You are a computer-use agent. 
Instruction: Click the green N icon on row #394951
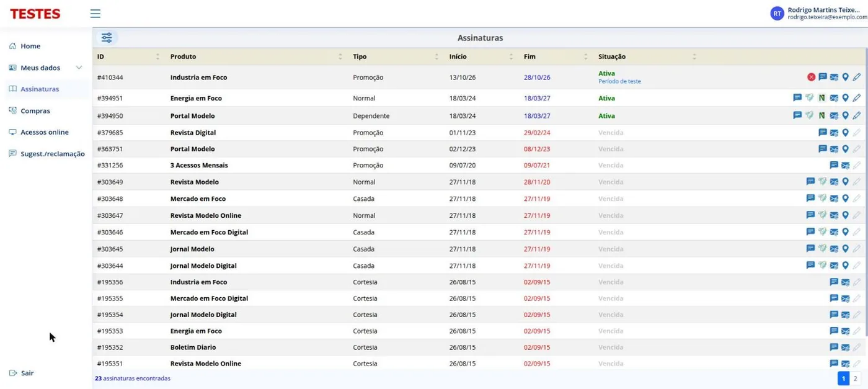pos(821,98)
